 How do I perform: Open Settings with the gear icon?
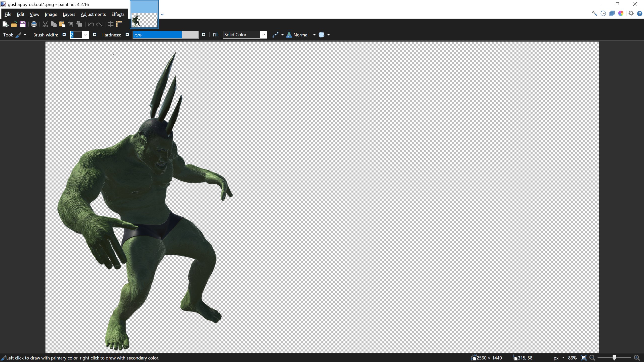point(631,14)
